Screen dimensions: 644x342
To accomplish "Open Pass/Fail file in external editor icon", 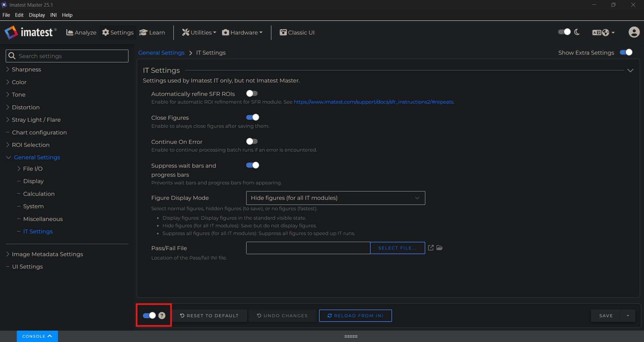I will click(431, 248).
